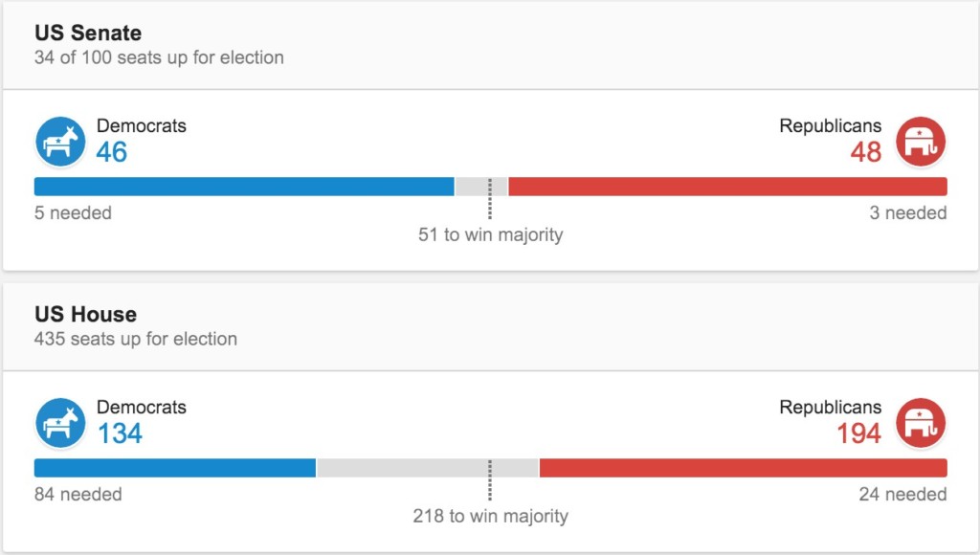
Task: Click the Senate Republicans 48 seat count
Action: tap(866, 152)
